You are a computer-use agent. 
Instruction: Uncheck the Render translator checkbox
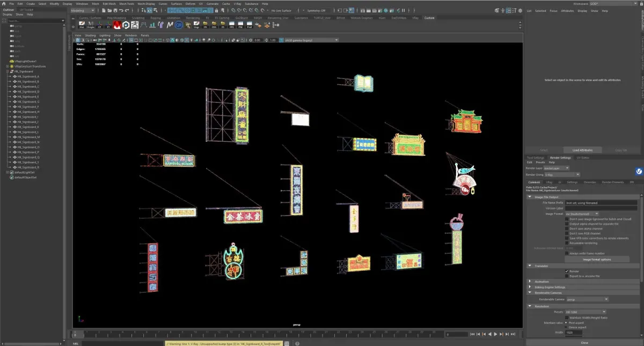pyautogui.click(x=567, y=271)
